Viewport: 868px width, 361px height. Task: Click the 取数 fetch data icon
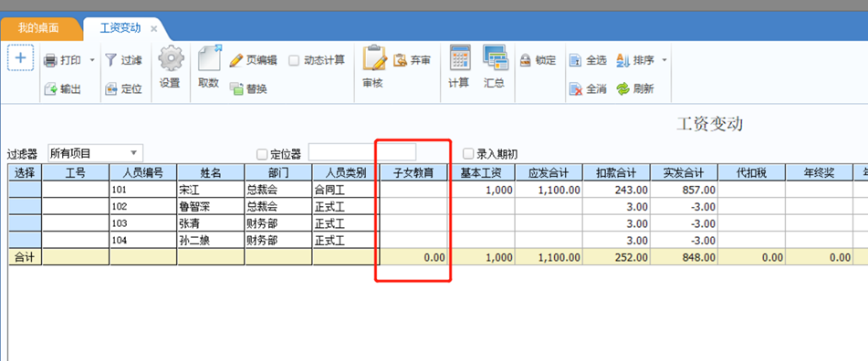click(209, 58)
